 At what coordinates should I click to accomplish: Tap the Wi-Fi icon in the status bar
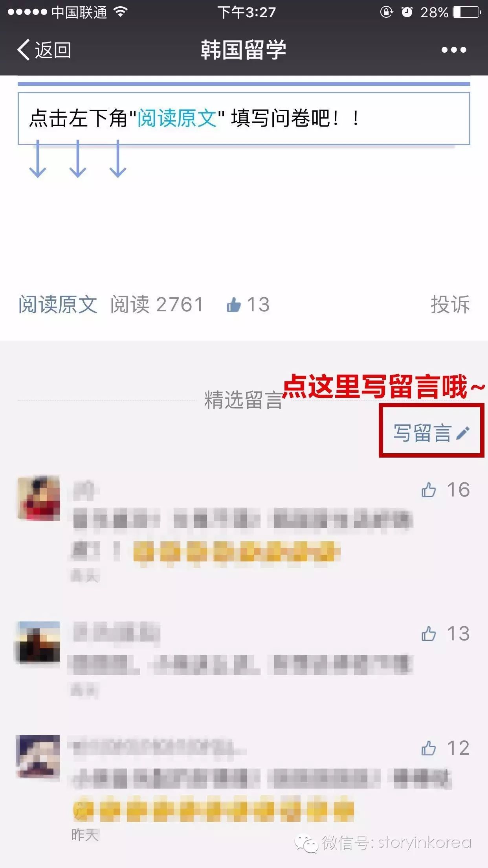120,12
